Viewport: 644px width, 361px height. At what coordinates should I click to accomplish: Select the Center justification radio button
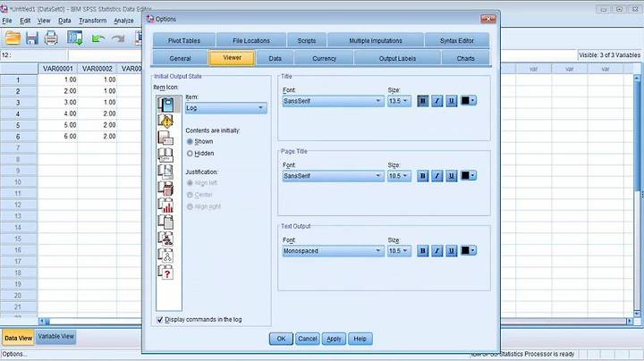[x=190, y=195]
